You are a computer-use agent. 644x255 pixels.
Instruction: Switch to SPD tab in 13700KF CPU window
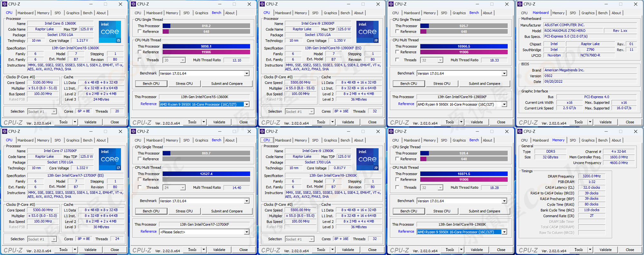click(58, 140)
